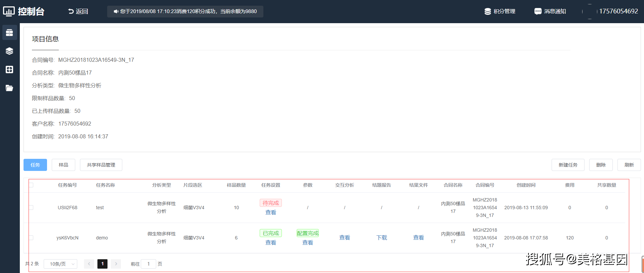Open the server stack sidebar icon

(x=9, y=33)
